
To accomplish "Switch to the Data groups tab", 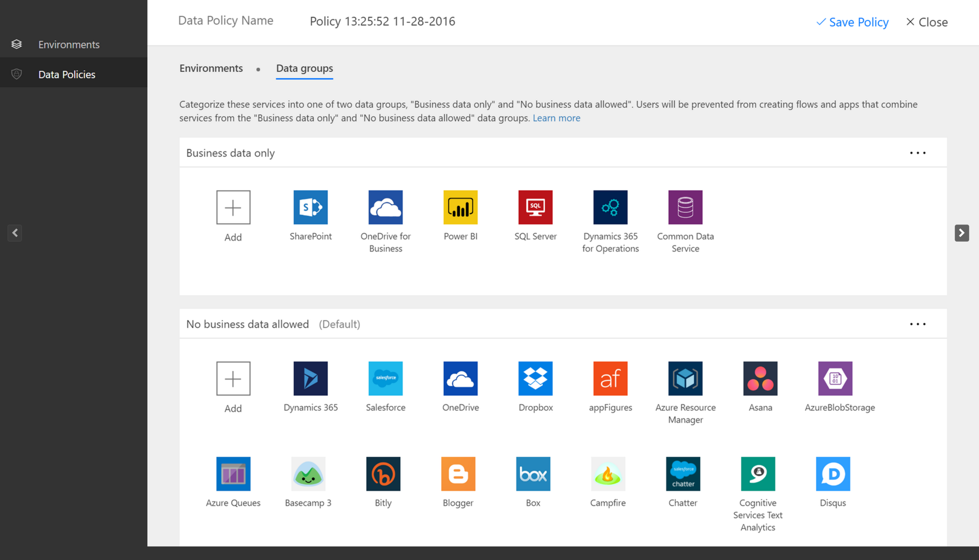I will tap(304, 68).
